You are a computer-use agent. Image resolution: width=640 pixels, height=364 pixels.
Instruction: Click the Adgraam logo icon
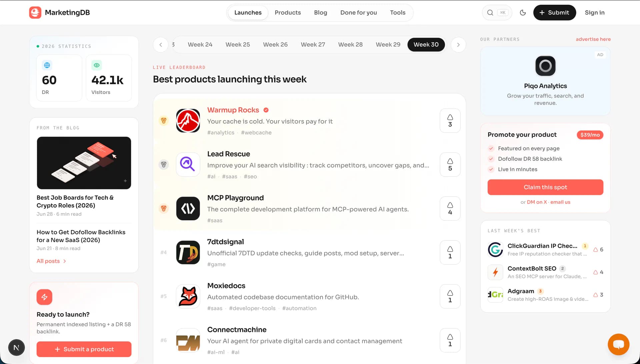click(495, 295)
